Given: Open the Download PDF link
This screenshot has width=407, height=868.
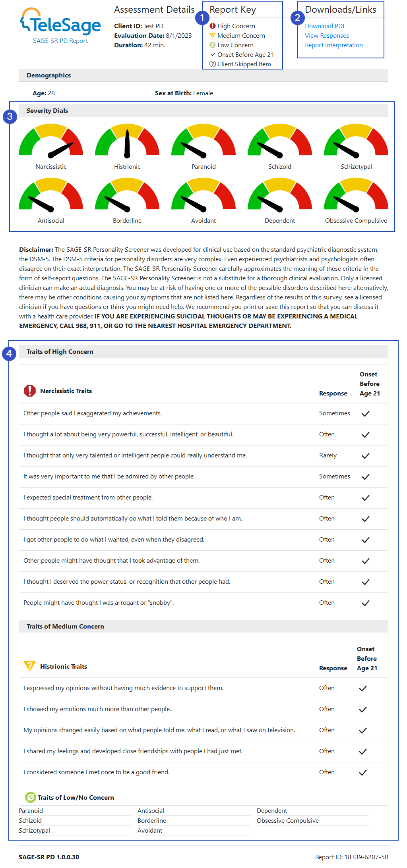Looking at the screenshot, I should pos(325,26).
